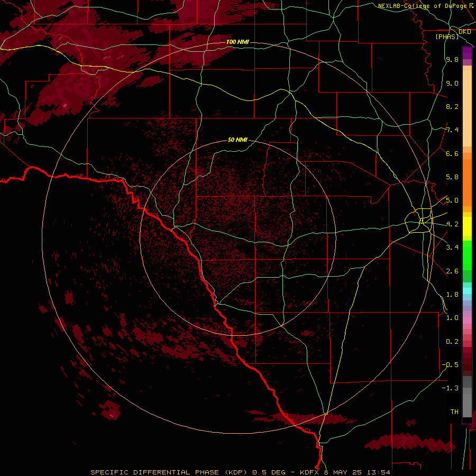Click the 1.0 scale value
This screenshot has width=476, height=476.
452,318
